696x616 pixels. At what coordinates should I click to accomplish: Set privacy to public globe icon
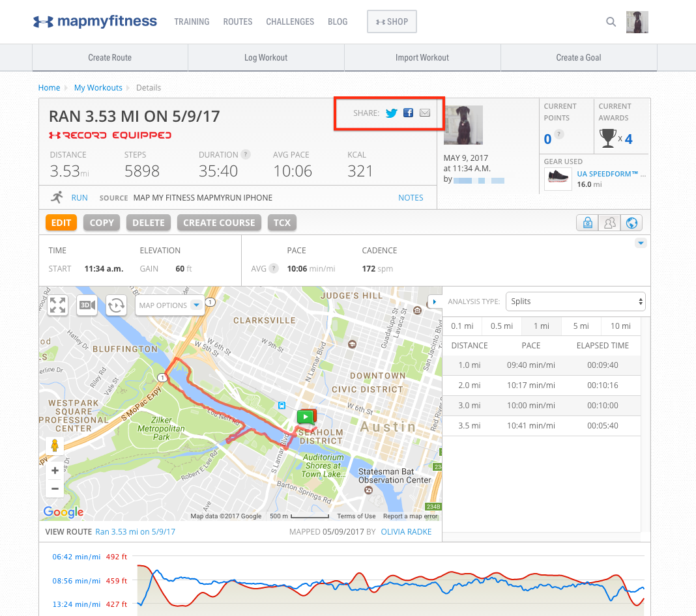(631, 223)
